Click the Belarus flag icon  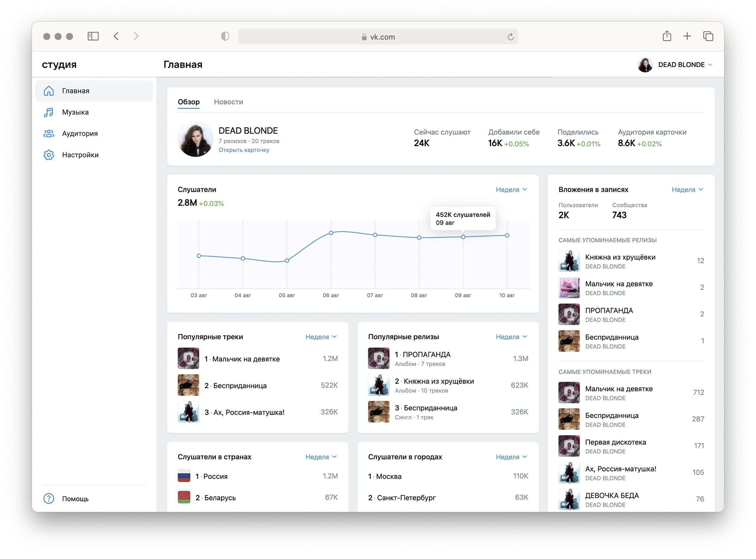tap(184, 497)
